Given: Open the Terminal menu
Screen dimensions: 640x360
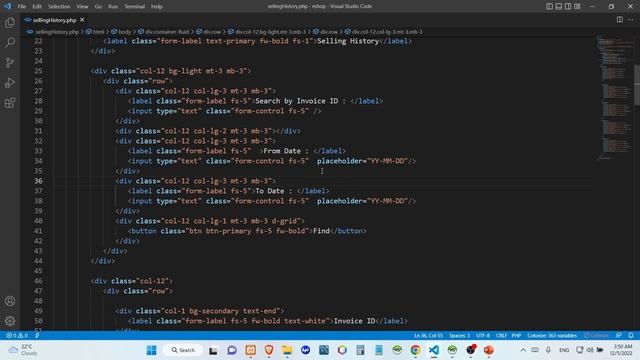Looking at the screenshot, I should pos(135,7).
